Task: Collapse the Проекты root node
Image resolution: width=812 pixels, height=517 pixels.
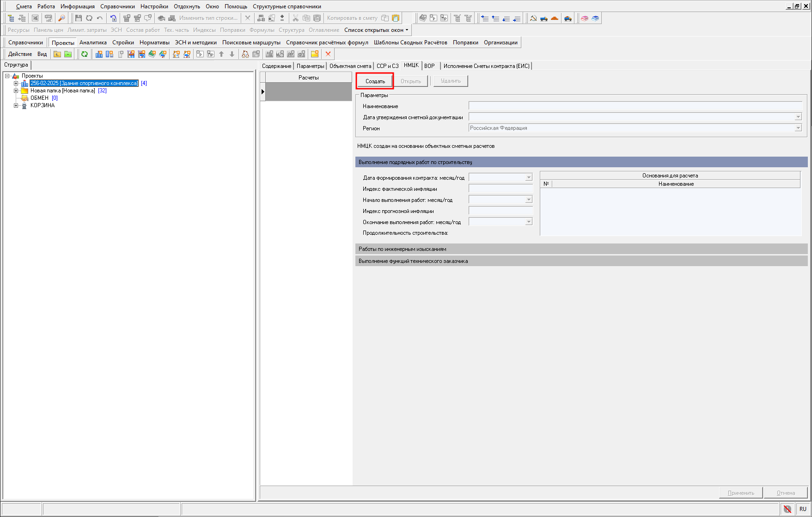Action: [7, 76]
